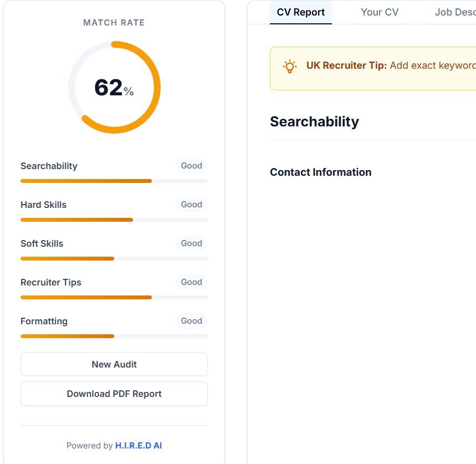Switch to the CV Report tab

coord(301,12)
